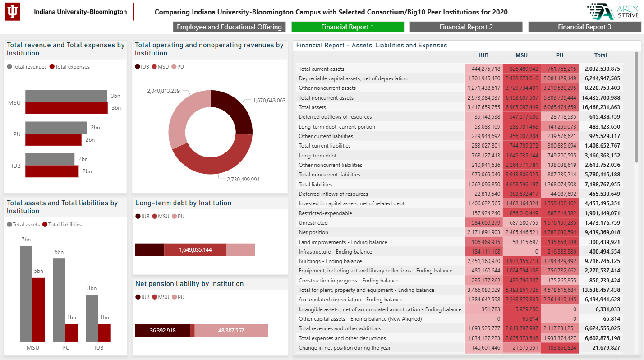Select Unrestricted row label
The width and height of the screenshot is (644, 360).
pyautogui.click(x=313, y=223)
